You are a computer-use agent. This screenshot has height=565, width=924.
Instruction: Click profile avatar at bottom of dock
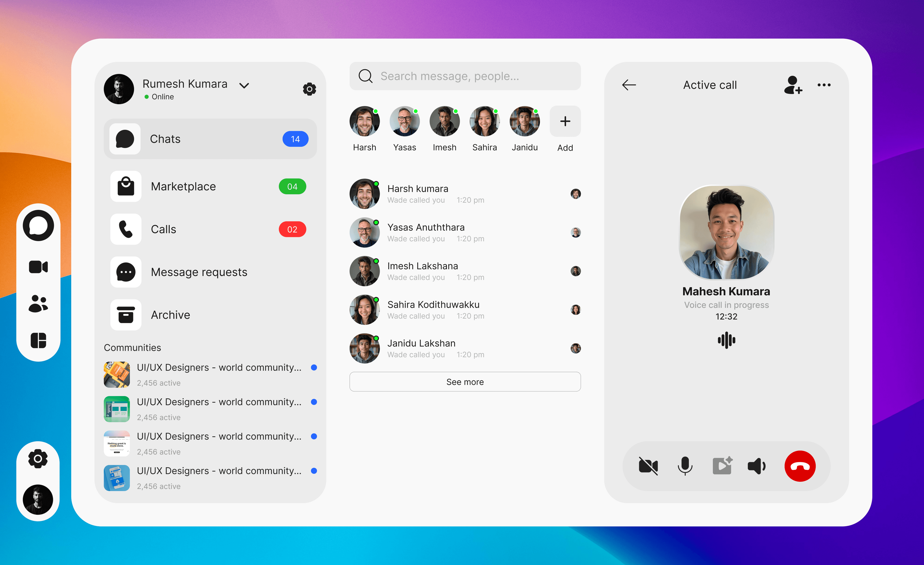(38, 499)
